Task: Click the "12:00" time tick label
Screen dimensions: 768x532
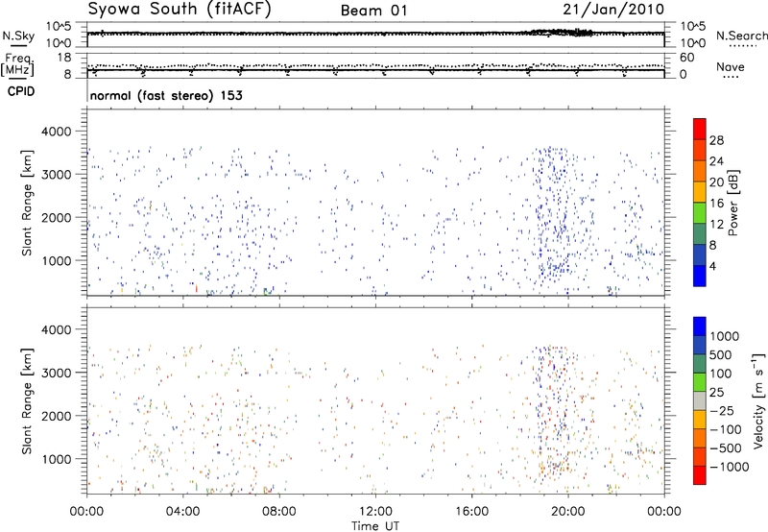Action: (x=375, y=512)
